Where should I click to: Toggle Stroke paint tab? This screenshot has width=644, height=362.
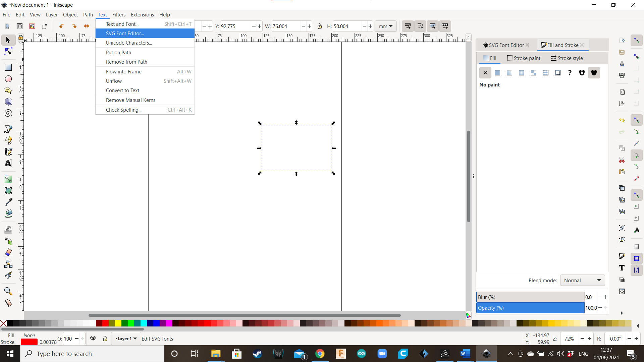524,58
